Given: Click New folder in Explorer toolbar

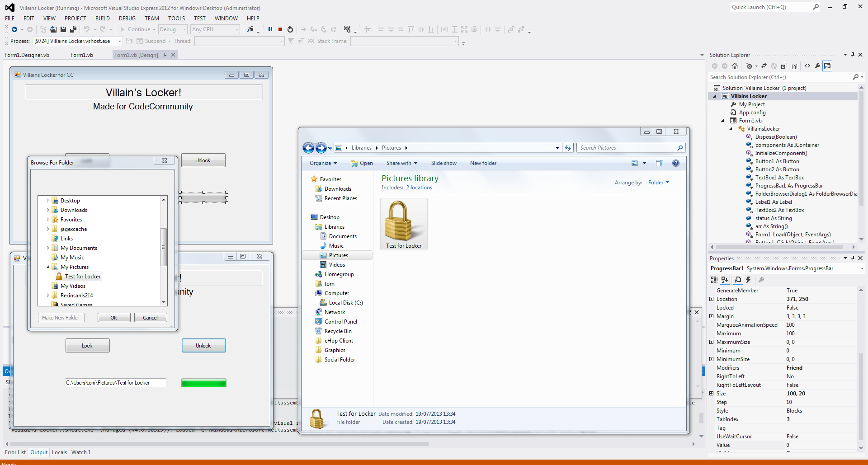Looking at the screenshot, I should (483, 163).
